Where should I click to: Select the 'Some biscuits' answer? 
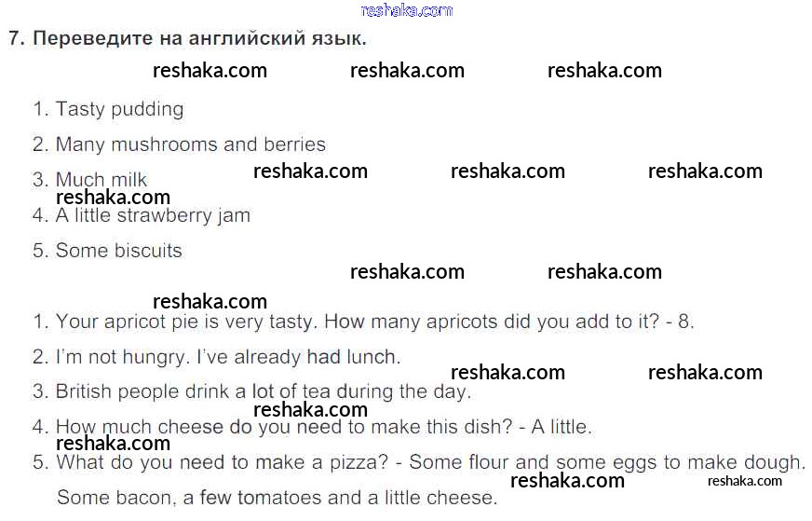(x=118, y=251)
